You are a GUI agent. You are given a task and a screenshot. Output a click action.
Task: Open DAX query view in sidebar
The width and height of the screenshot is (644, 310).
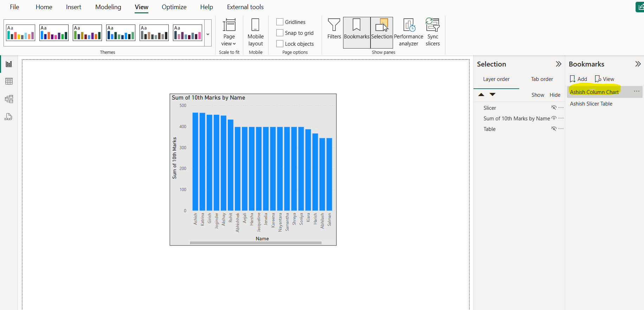8,117
